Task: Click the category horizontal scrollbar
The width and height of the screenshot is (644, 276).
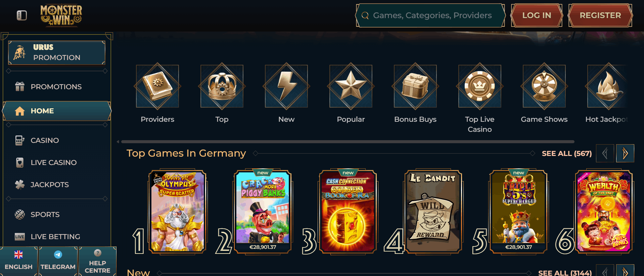Action: pos(348,142)
